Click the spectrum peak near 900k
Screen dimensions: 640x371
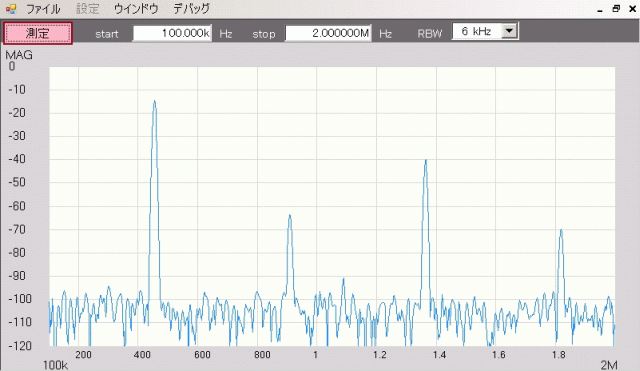point(290,217)
